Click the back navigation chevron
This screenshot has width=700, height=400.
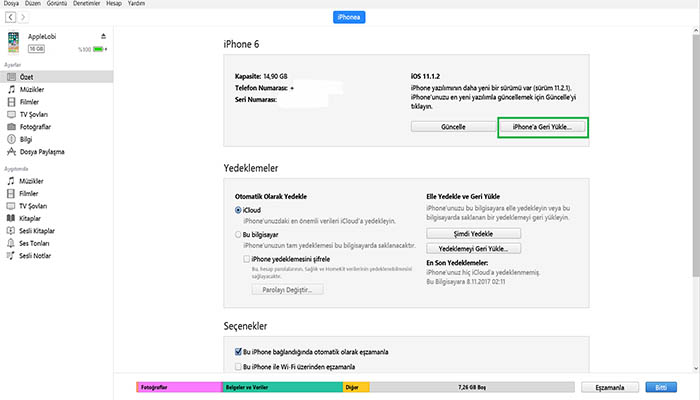[x=10, y=18]
